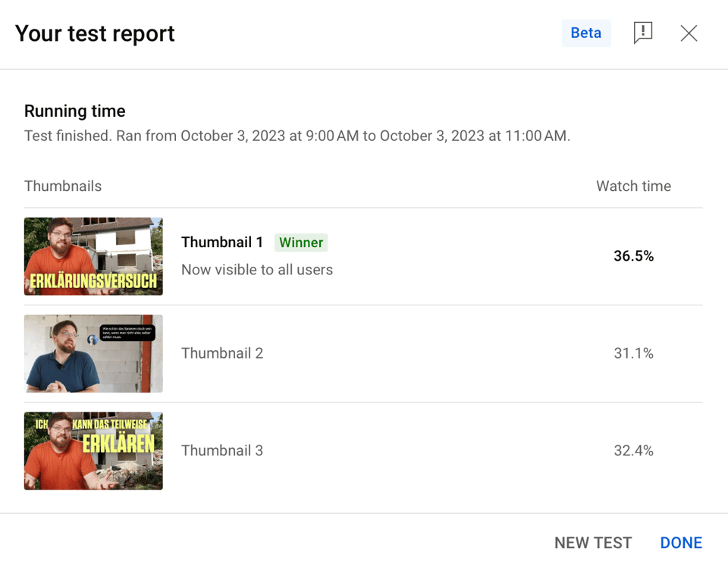
Task: Click the 32.4% watch time value
Action: (633, 450)
